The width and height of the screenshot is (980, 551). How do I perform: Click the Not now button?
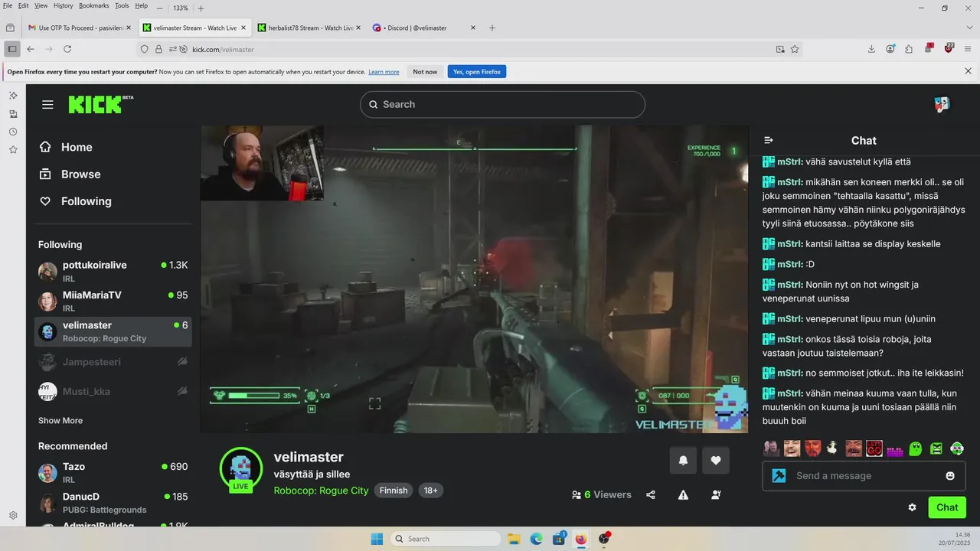425,71
